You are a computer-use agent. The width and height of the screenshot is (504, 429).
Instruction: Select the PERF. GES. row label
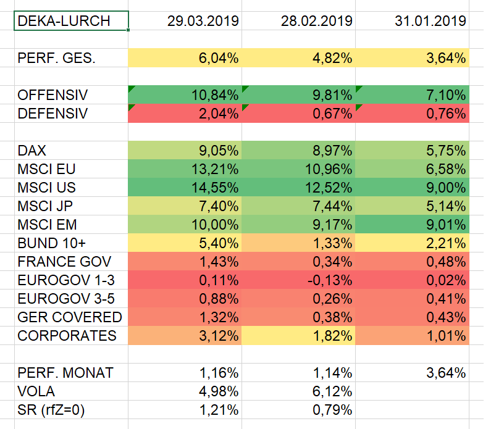click(71, 58)
